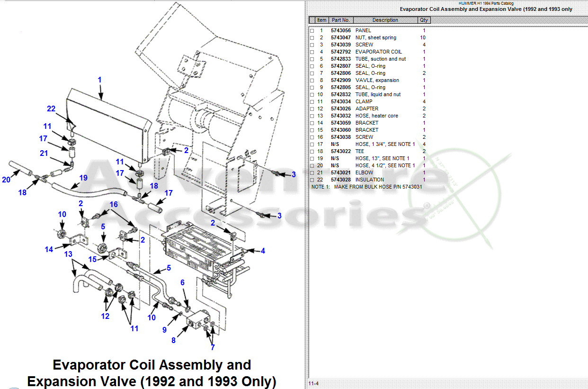This screenshot has height=389, width=588.
Task: Click the NOTE 1 bulk hose text
Action: 367,187
